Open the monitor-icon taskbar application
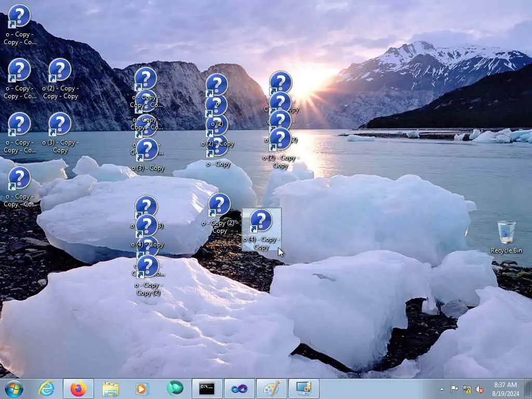This screenshot has width=532, height=399. (x=303, y=389)
